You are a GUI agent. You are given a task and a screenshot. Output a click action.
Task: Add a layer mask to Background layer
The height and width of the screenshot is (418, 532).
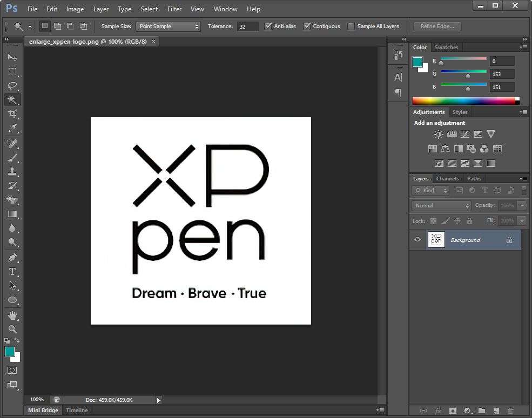tap(453, 410)
